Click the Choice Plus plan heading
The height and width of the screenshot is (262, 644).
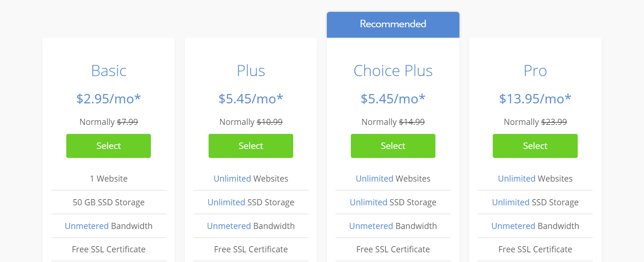393,71
